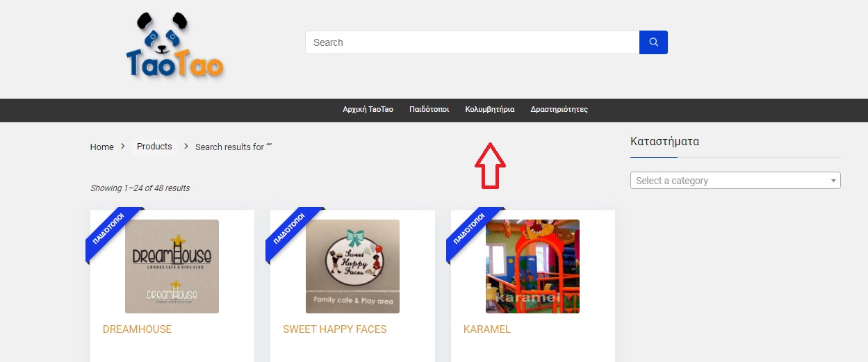This screenshot has width=868, height=362.
Task: Open the Παιδότοποι menu item
Action: (429, 110)
